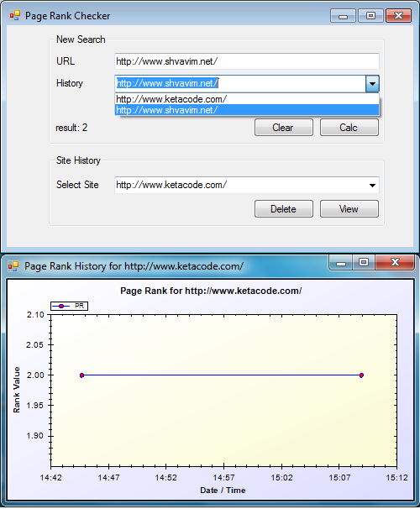420x509 pixels.
Task: Open the Select Site dropdown
Action: click(372, 186)
